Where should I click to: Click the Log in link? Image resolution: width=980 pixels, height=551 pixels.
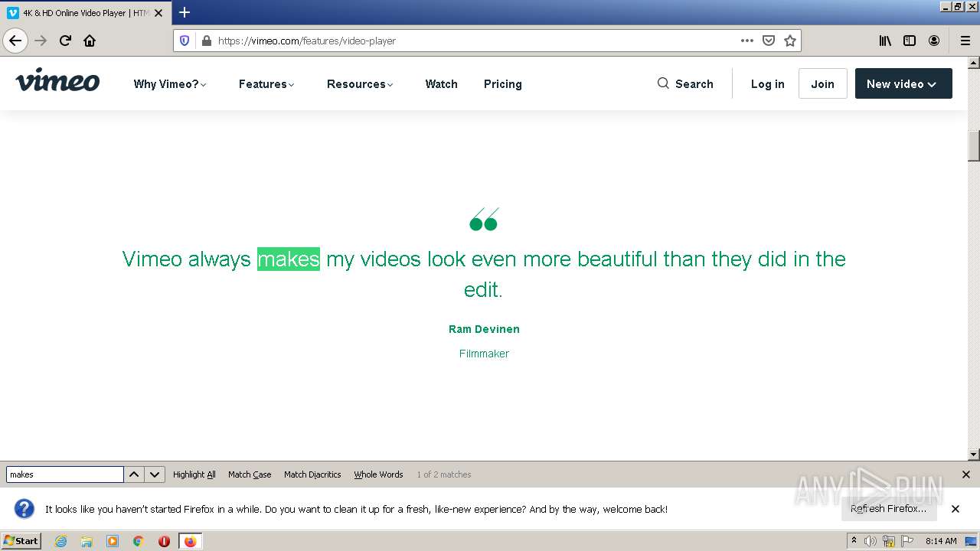pyautogui.click(x=767, y=84)
